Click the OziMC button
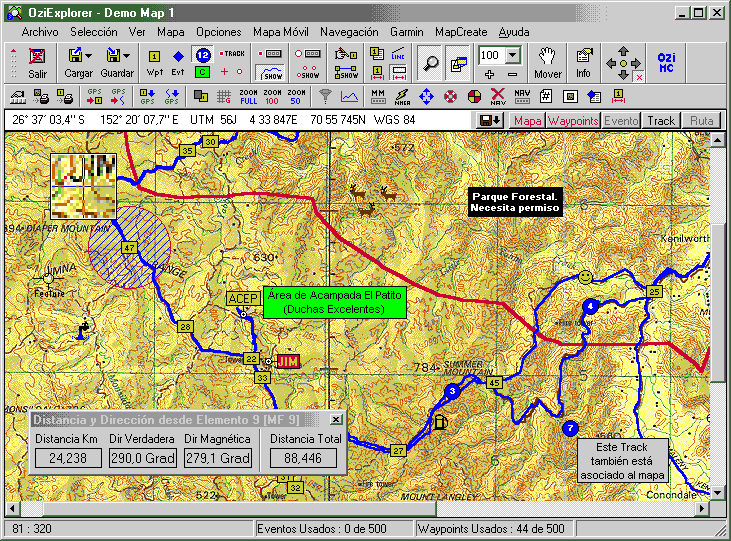 (x=666, y=62)
